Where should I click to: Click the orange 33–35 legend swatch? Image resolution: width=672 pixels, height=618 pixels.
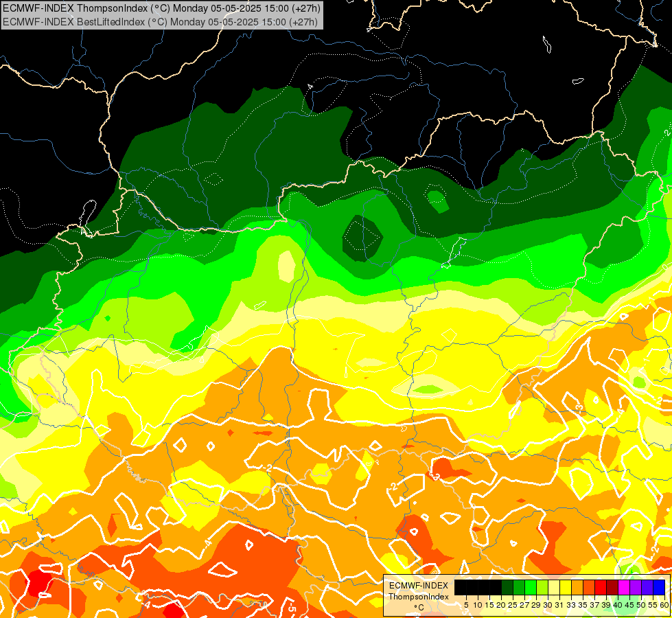(x=577, y=588)
